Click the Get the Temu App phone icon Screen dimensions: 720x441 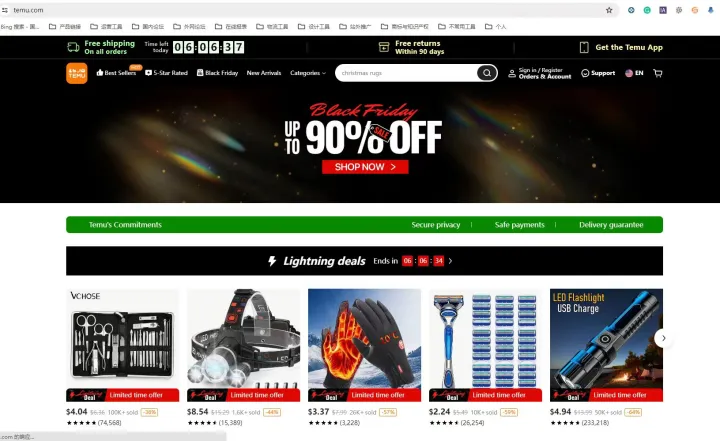pyautogui.click(x=584, y=47)
